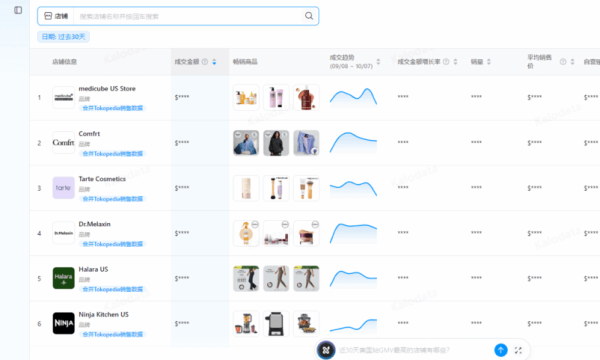Open the AI assistant avatar icon
This screenshot has height=360, width=600.
point(326,350)
